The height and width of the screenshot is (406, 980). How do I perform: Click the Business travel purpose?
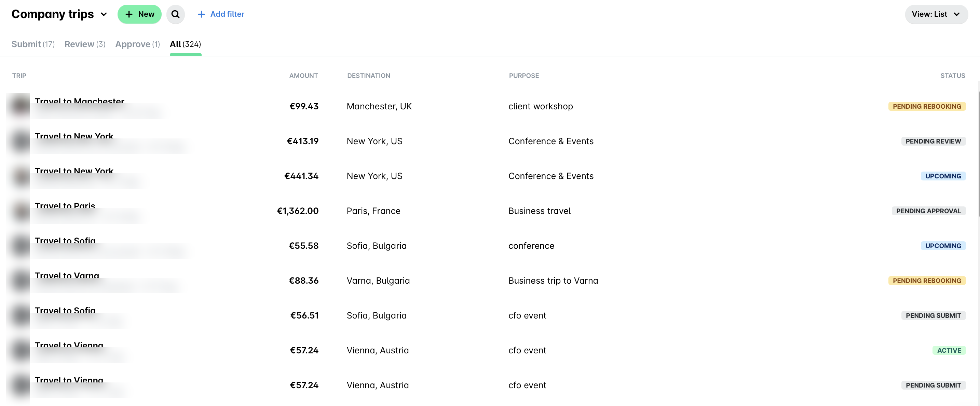click(540, 211)
